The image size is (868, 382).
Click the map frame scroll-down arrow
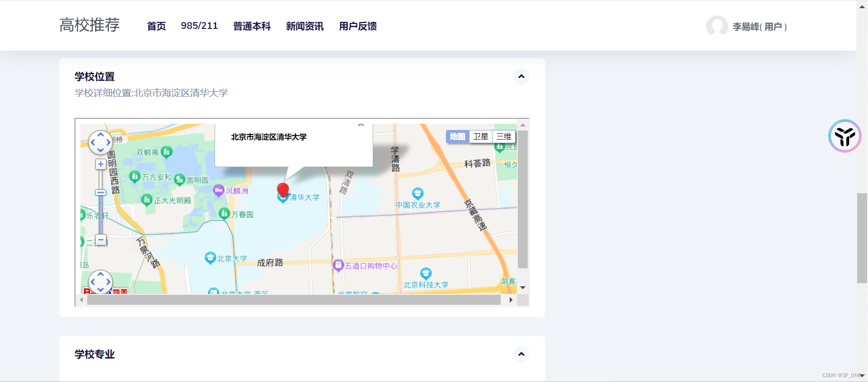coord(523,288)
